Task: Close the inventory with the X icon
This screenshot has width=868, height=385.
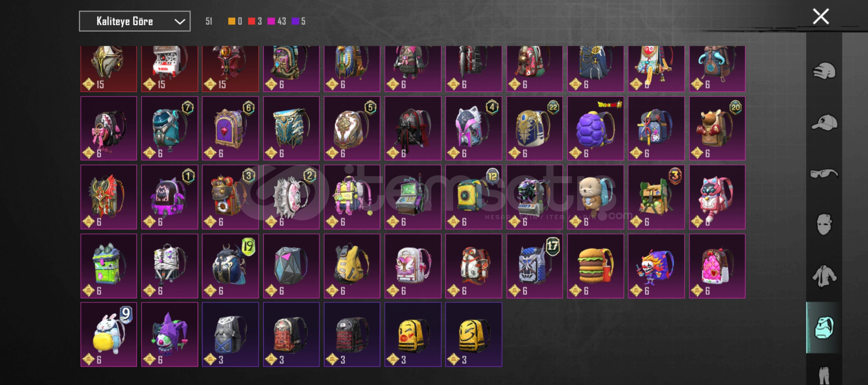Action: [821, 16]
